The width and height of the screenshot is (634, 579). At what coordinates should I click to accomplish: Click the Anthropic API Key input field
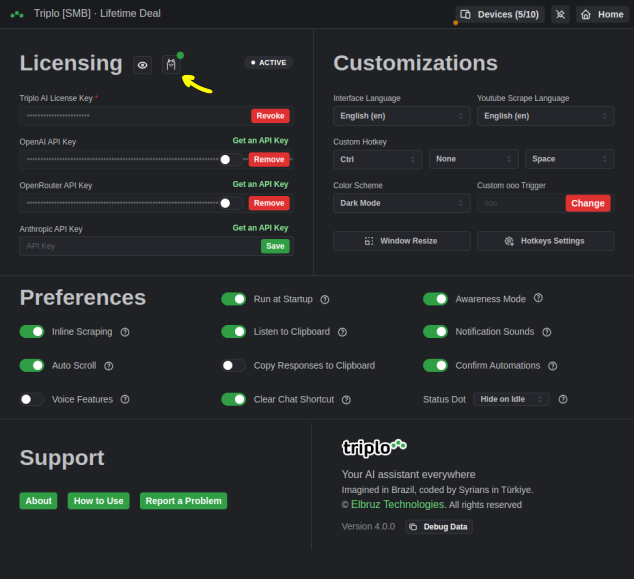pyautogui.click(x=140, y=246)
